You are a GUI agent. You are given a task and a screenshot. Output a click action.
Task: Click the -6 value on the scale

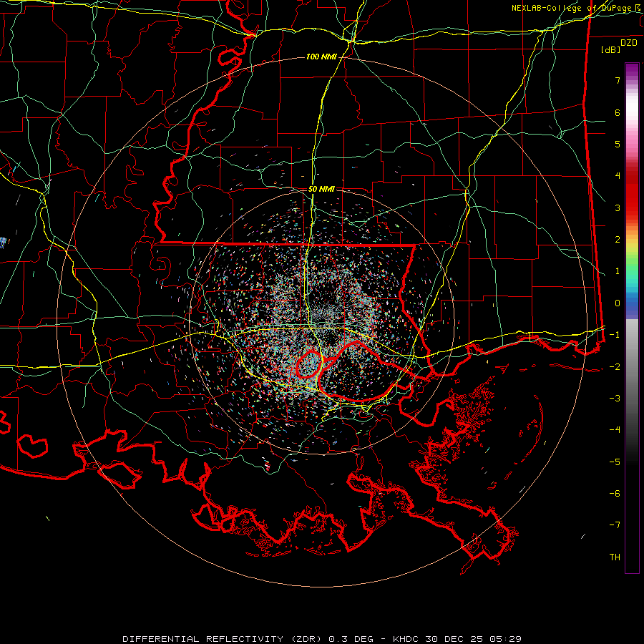(x=615, y=493)
